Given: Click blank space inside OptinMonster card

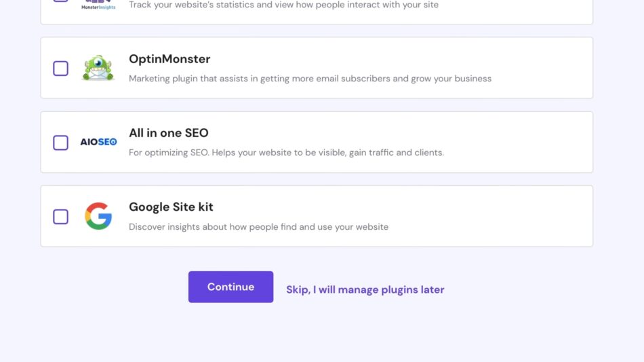Looking at the screenshot, I should [x=542, y=68].
